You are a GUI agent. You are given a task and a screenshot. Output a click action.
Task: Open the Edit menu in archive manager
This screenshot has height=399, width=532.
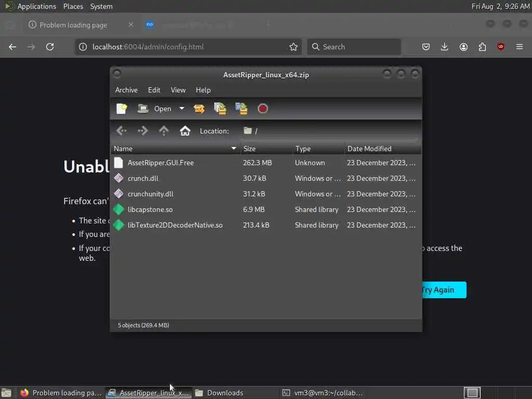click(154, 90)
